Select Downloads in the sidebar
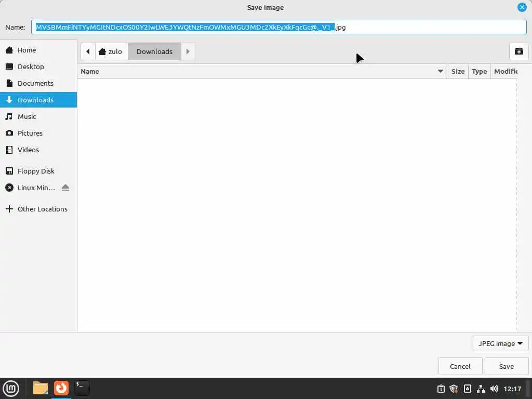This screenshot has height=399, width=532. 38,100
